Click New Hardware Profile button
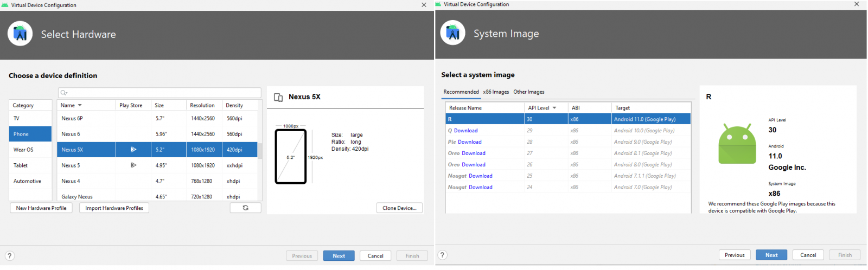The width and height of the screenshot is (868, 270). pyautogui.click(x=41, y=208)
